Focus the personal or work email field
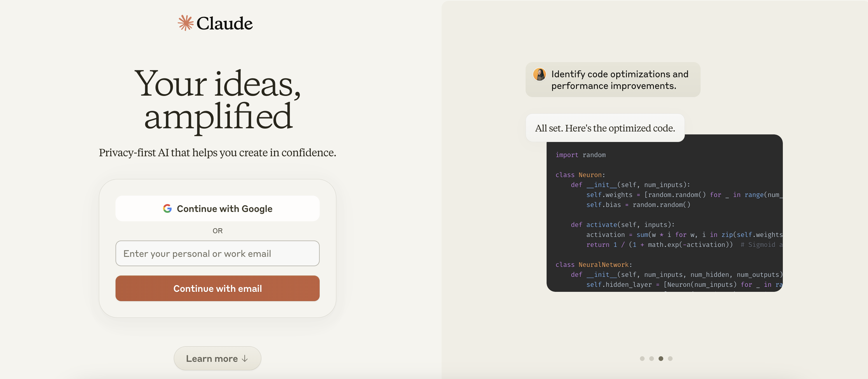The width and height of the screenshot is (868, 379). pyautogui.click(x=217, y=253)
